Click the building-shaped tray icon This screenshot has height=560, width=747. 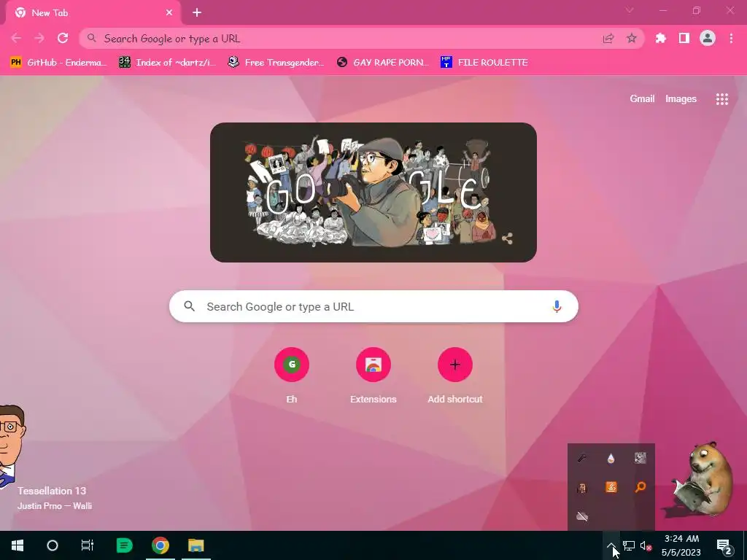[581, 488]
